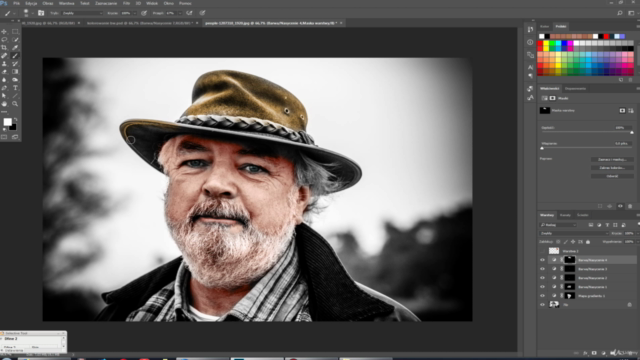Select the Hand tool
This screenshot has width=640, height=360.
4,104
